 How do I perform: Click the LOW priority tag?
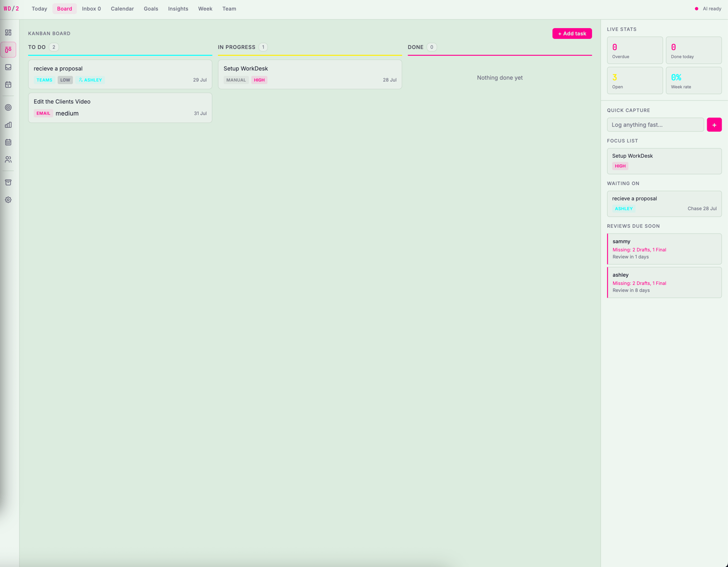pyautogui.click(x=65, y=80)
